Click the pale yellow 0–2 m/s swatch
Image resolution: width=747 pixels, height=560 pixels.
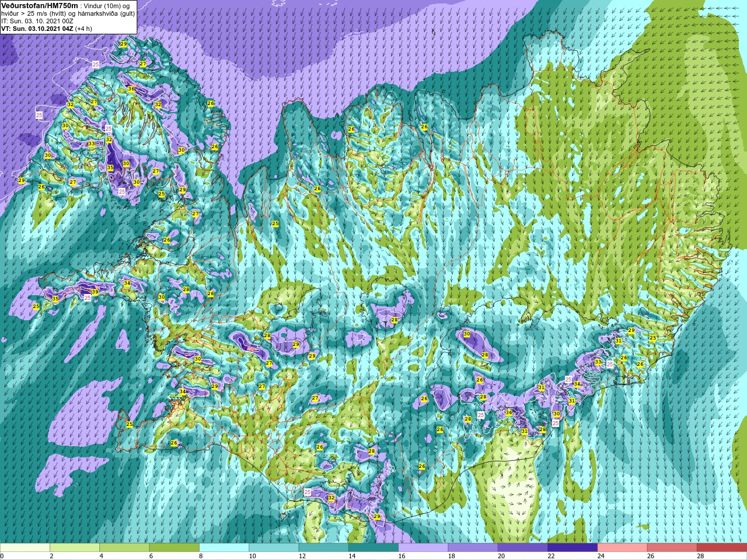click(25, 548)
